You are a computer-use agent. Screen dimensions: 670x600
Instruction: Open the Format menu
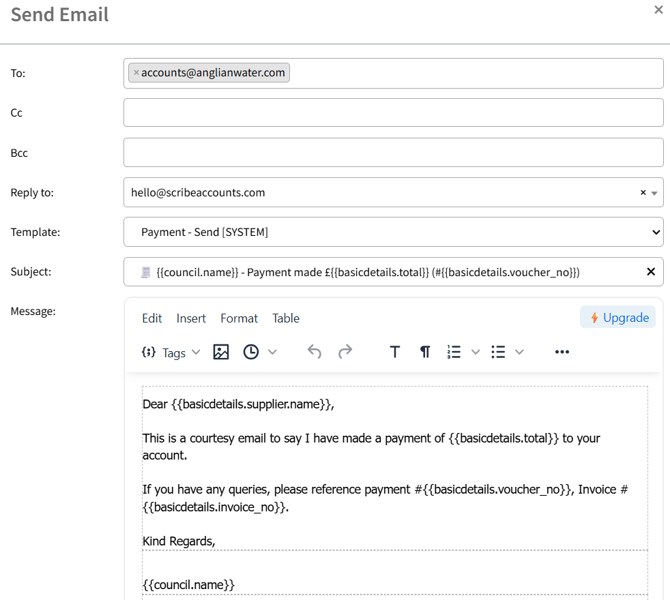point(239,318)
